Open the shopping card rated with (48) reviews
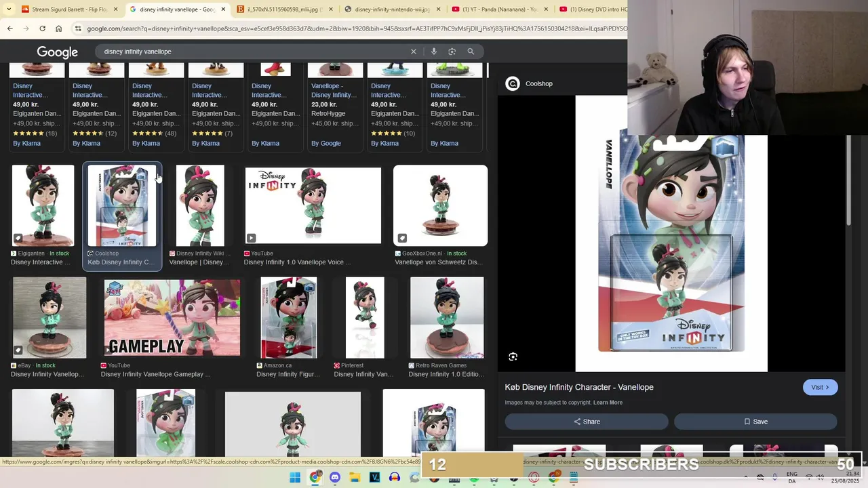The width and height of the screenshot is (868, 488). click(156, 107)
